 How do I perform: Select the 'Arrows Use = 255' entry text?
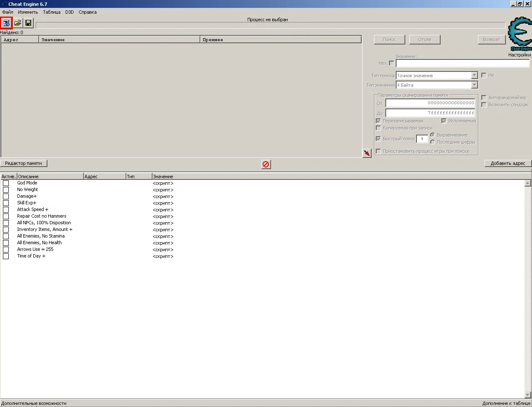click(35, 249)
